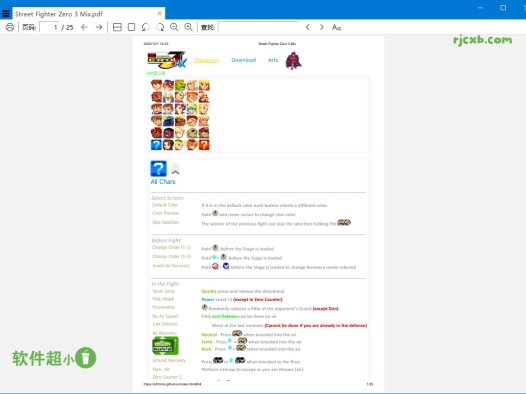
Task: Rotate the page clockwise
Action: 160,27
